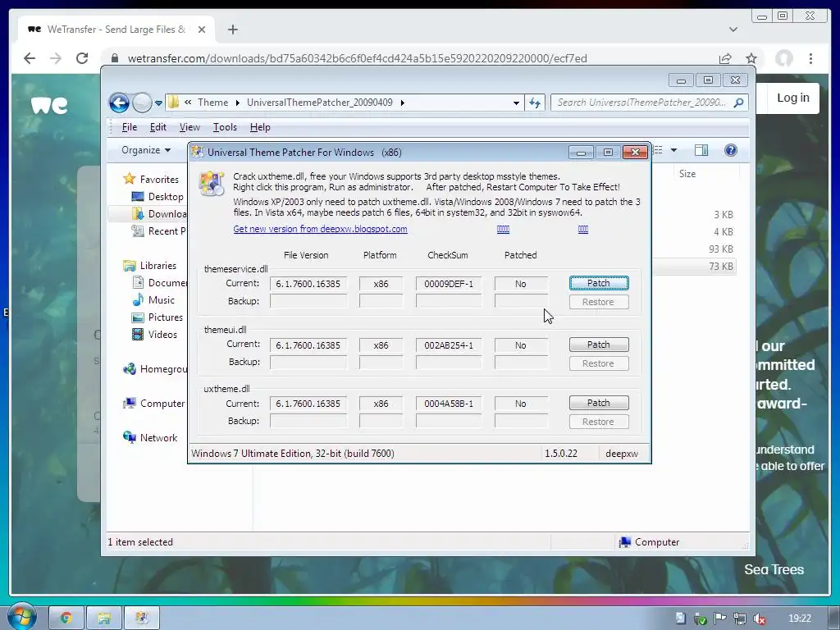Screen dimensions: 840x630
Task: Open the File menu
Action: coord(129,127)
